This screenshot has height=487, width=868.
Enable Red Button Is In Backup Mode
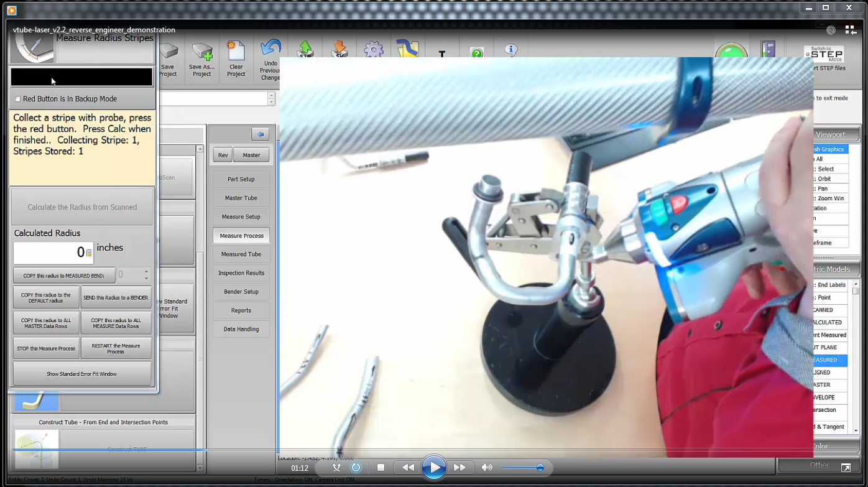pyautogui.click(x=18, y=99)
